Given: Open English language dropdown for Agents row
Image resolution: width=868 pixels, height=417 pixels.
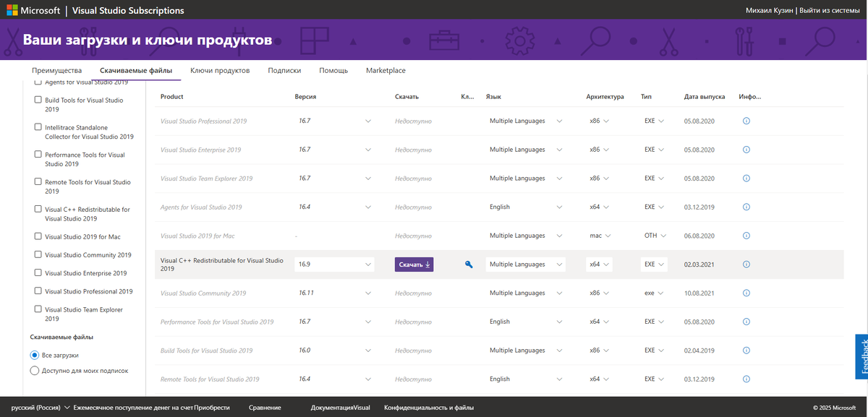Looking at the screenshot, I should tap(525, 207).
